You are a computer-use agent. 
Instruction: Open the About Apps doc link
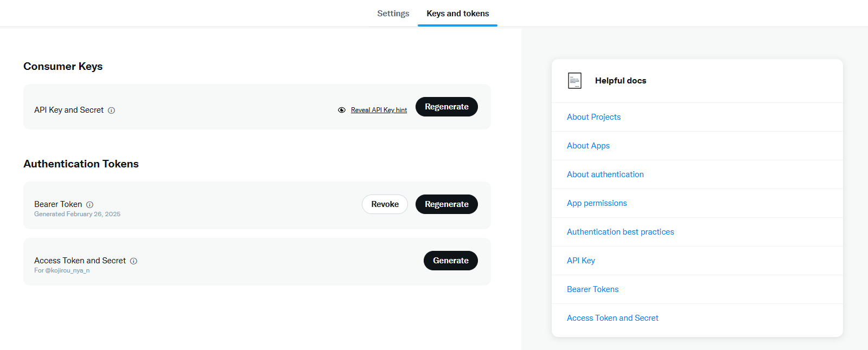pyautogui.click(x=588, y=146)
